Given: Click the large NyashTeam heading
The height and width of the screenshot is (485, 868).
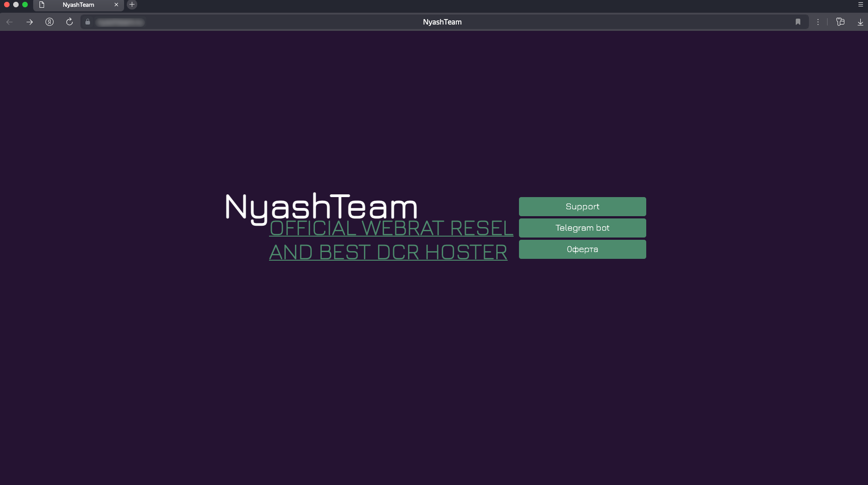Looking at the screenshot, I should point(321,207).
